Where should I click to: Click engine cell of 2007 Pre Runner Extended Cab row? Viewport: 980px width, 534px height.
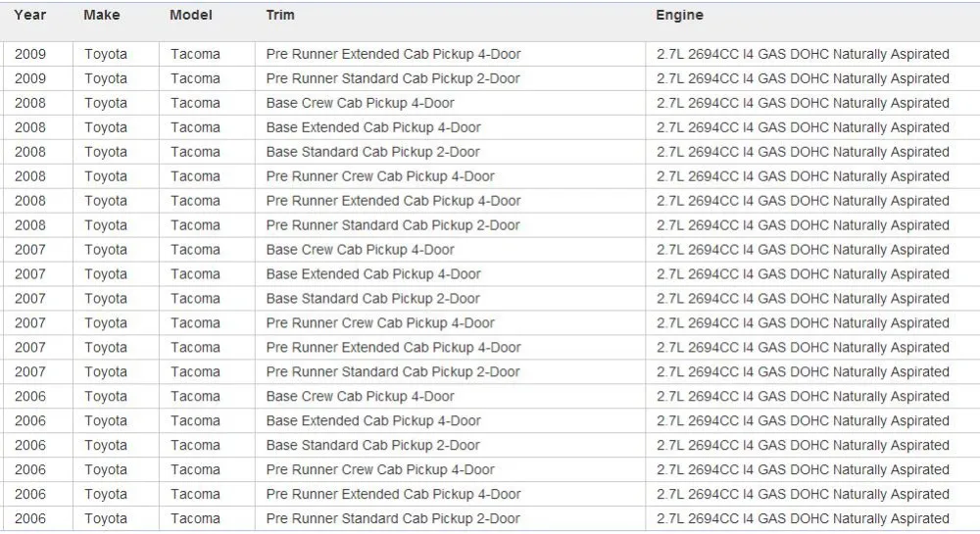tap(803, 347)
